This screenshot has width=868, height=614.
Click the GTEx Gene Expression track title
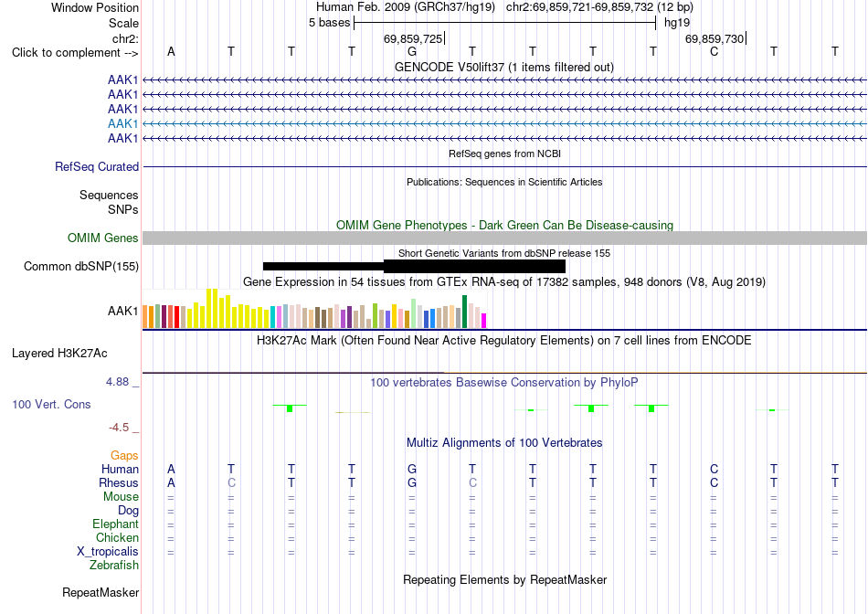coord(504,281)
